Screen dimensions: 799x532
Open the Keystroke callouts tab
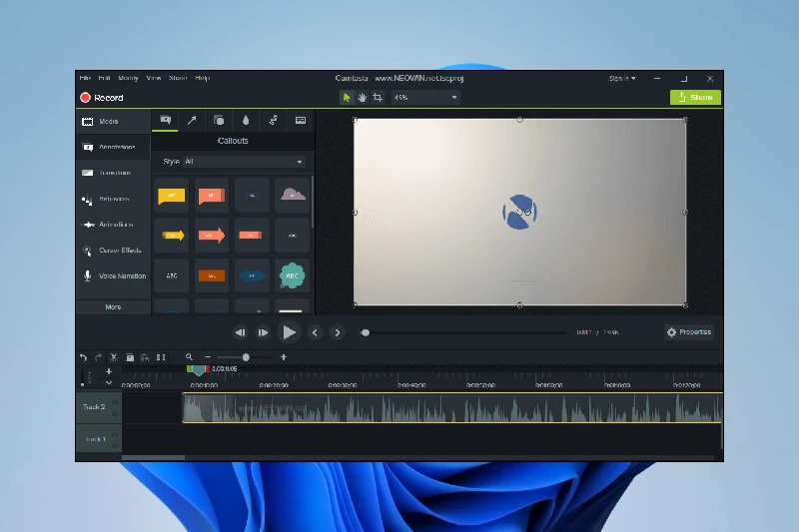click(301, 120)
